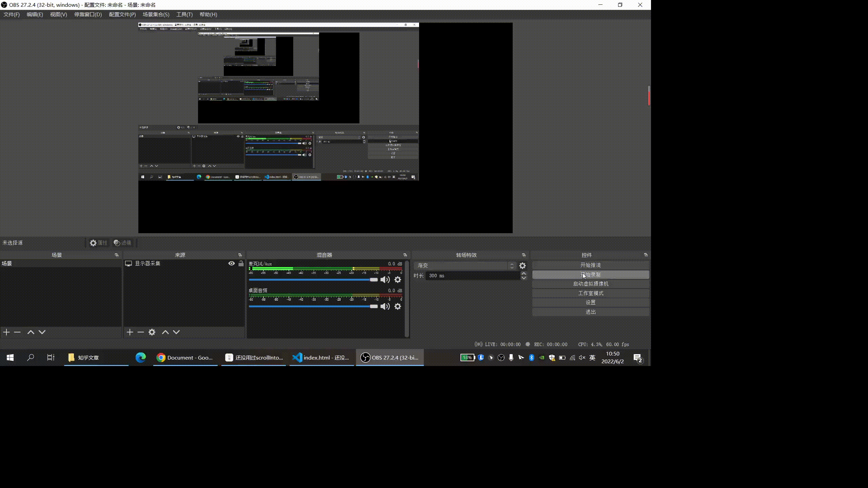Pop out the 混音器 dock panel
This screenshot has width=868, height=488.
405,255
